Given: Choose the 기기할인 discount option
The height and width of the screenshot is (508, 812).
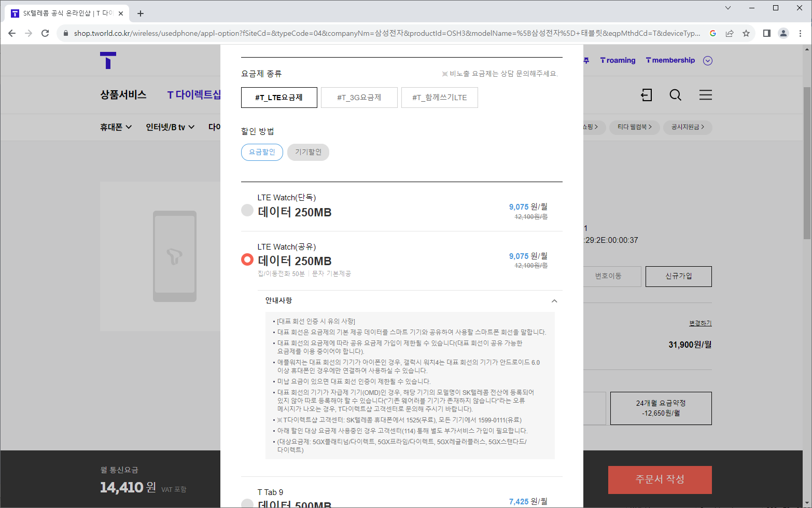Looking at the screenshot, I should tap(308, 152).
